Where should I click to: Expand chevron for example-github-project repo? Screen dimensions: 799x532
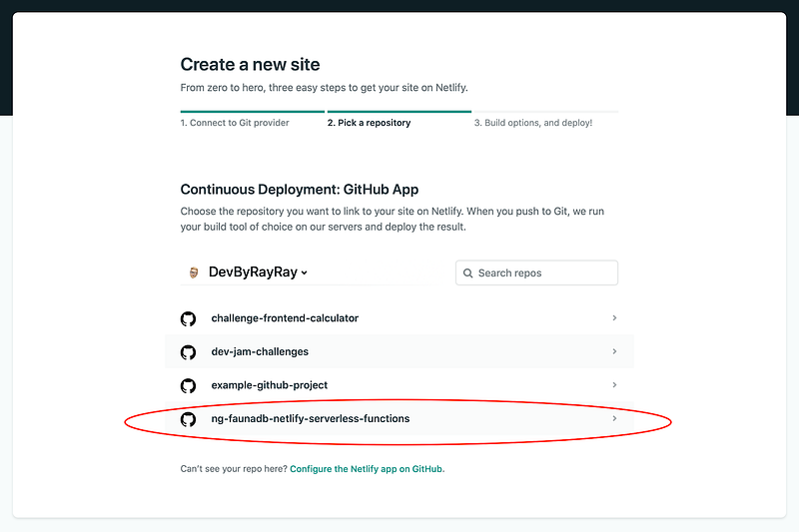(x=614, y=385)
